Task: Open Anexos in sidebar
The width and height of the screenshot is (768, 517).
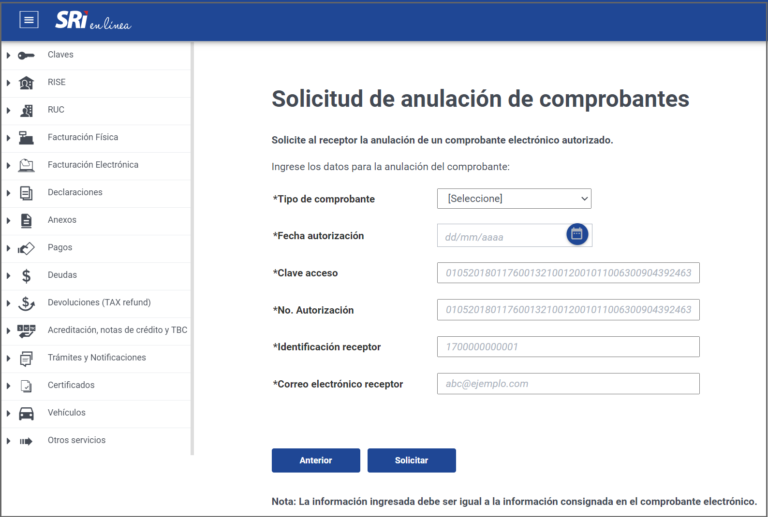Action: [62, 220]
